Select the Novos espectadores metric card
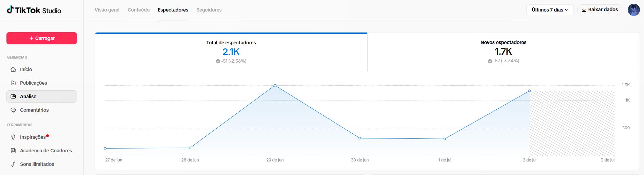Image resolution: width=644 pixels, height=175 pixels. click(x=503, y=51)
